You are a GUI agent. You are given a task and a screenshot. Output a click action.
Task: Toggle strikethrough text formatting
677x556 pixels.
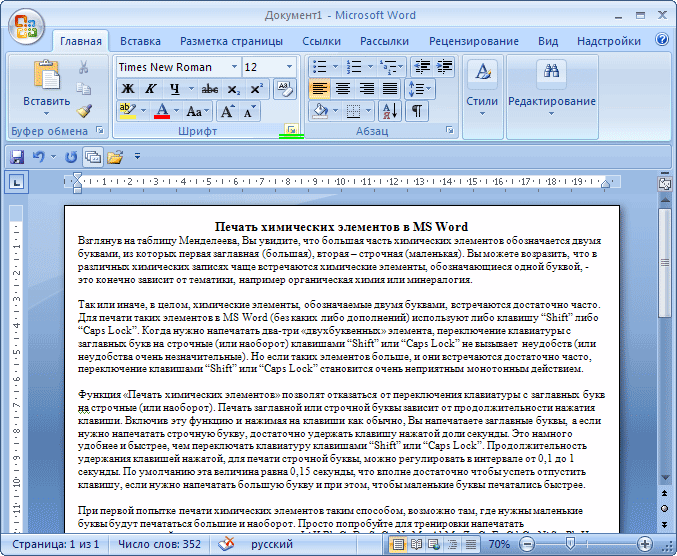click(x=209, y=89)
